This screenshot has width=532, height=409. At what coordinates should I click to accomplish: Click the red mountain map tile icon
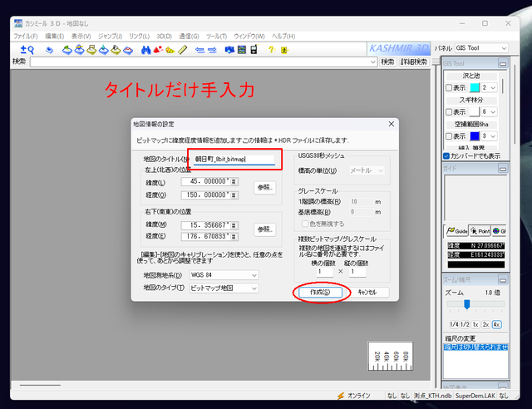tap(128, 50)
